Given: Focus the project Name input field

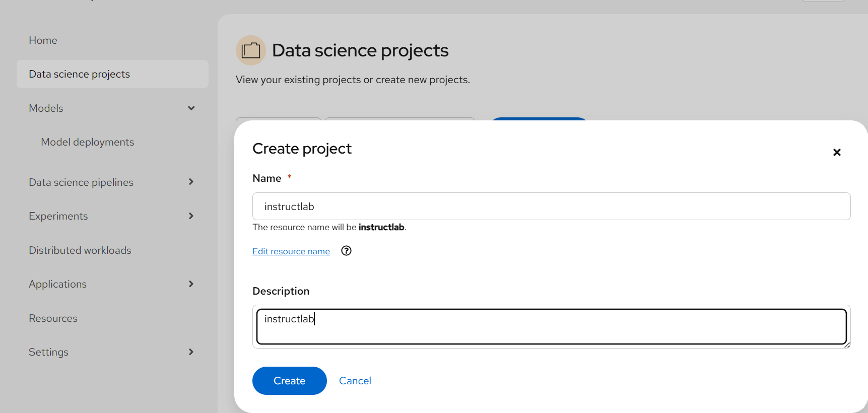Looking at the screenshot, I should (551, 206).
